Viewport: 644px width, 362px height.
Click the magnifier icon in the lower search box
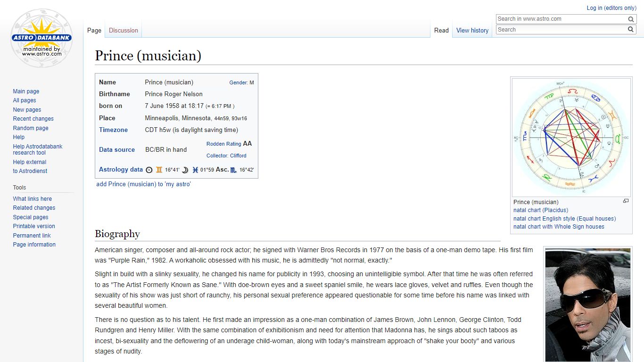coord(631,30)
